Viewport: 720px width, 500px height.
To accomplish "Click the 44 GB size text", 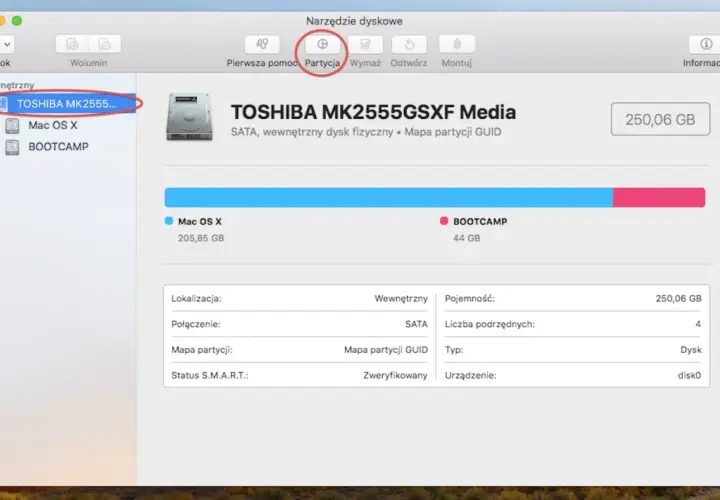I will pyautogui.click(x=467, y=238).
